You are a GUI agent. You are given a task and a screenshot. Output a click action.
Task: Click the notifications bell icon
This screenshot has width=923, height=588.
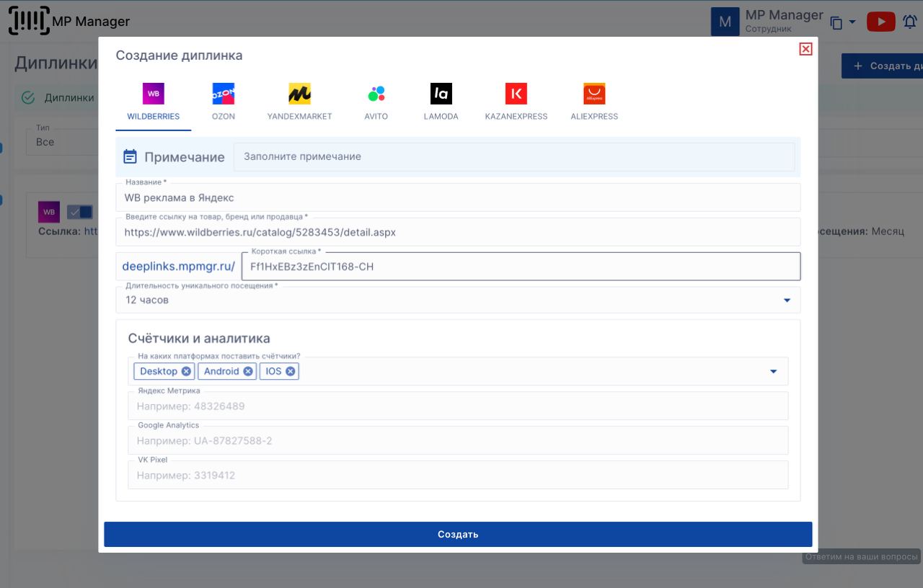coord(910,22)
